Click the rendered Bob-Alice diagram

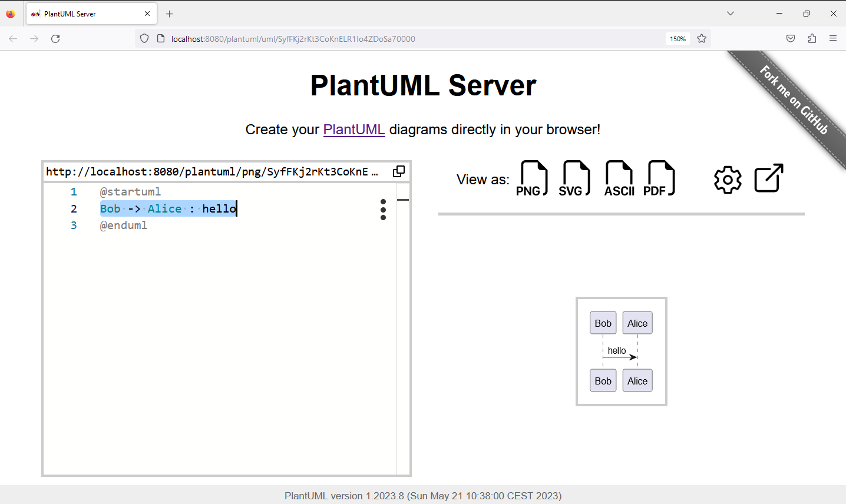tap(621, 352)
